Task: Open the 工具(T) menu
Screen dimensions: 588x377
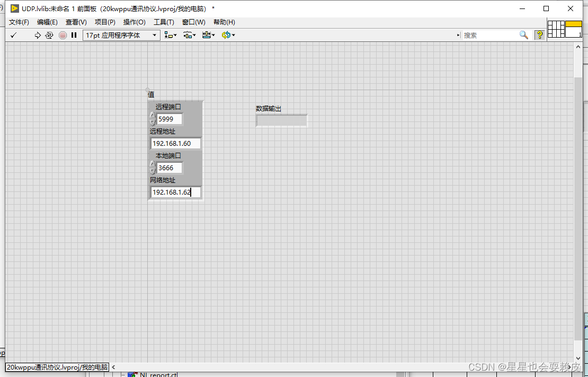Action: point(164,22)
